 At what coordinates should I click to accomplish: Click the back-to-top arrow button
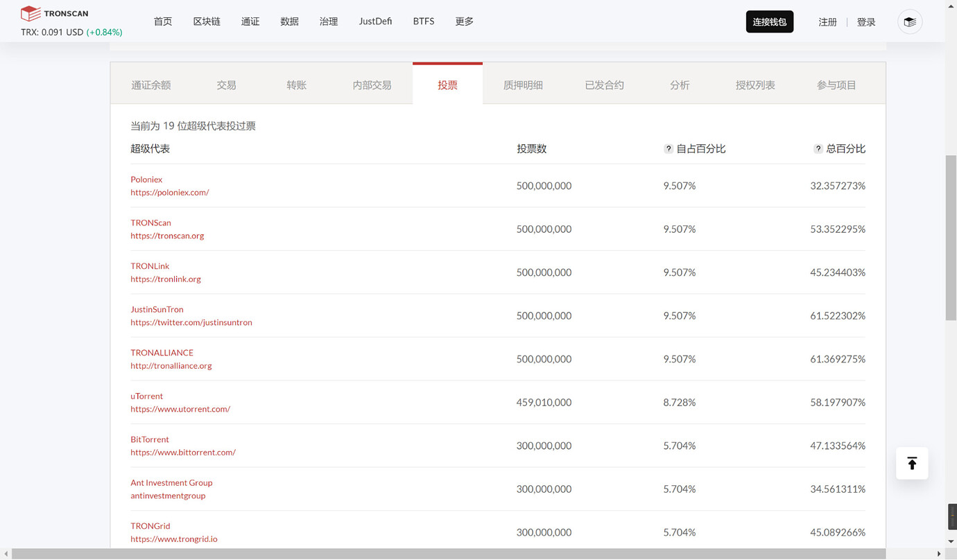[911, 463]
